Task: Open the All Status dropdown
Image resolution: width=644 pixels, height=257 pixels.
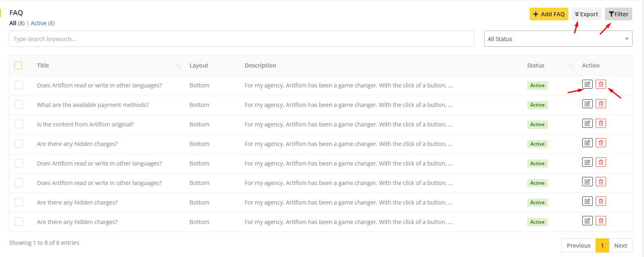Action: 558,39
